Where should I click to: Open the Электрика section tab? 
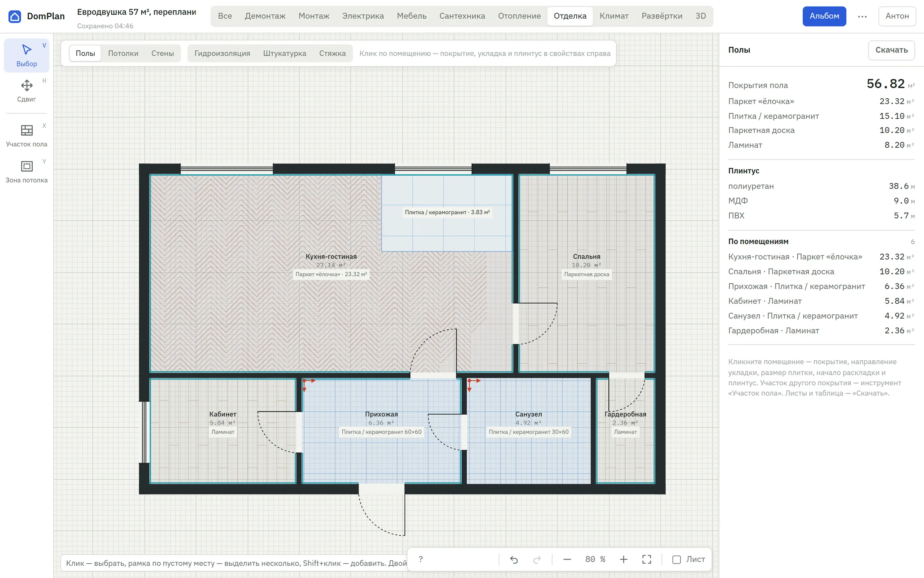point(363,16)
